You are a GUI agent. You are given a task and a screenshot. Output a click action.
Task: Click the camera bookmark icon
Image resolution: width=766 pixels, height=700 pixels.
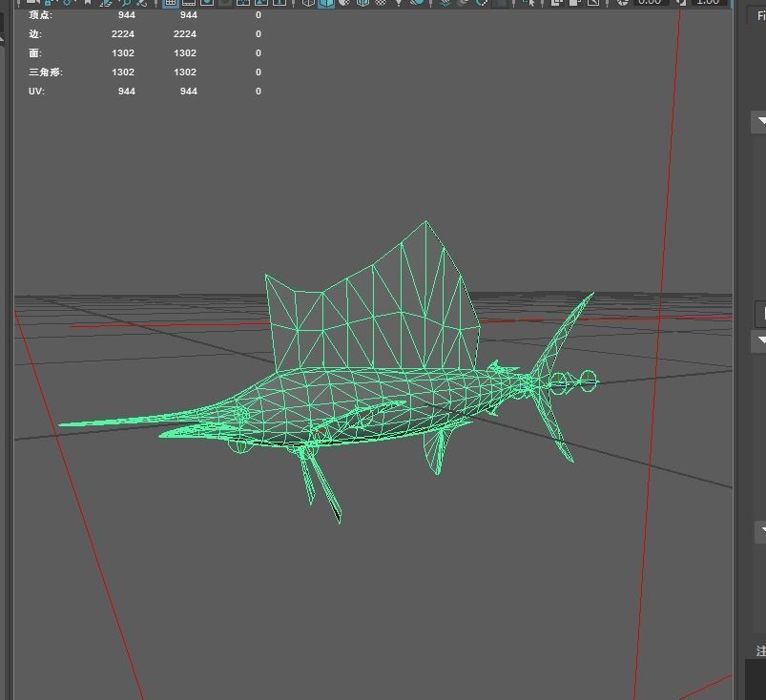click(x=88, y=2)
